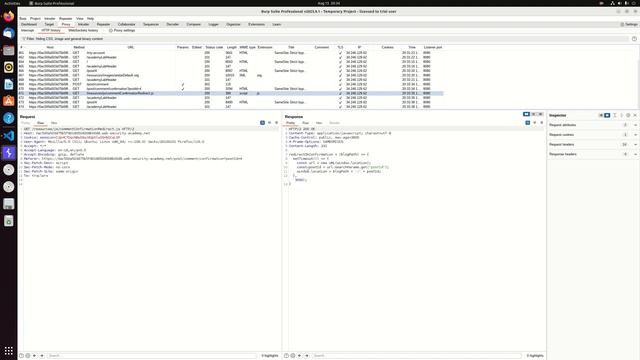640x360 pixels.
Task: Open the Burp menu
Action: 23,19
